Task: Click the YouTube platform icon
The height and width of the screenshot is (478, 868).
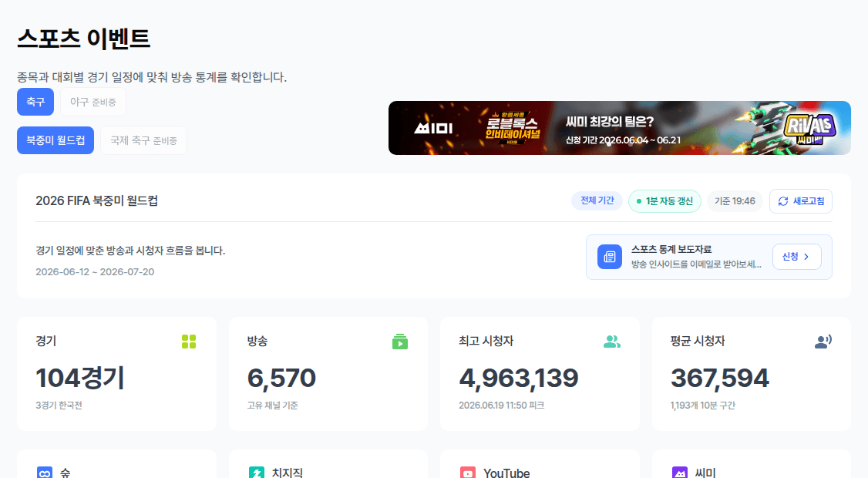Action: pyautogui.click(x=468, y=473)
